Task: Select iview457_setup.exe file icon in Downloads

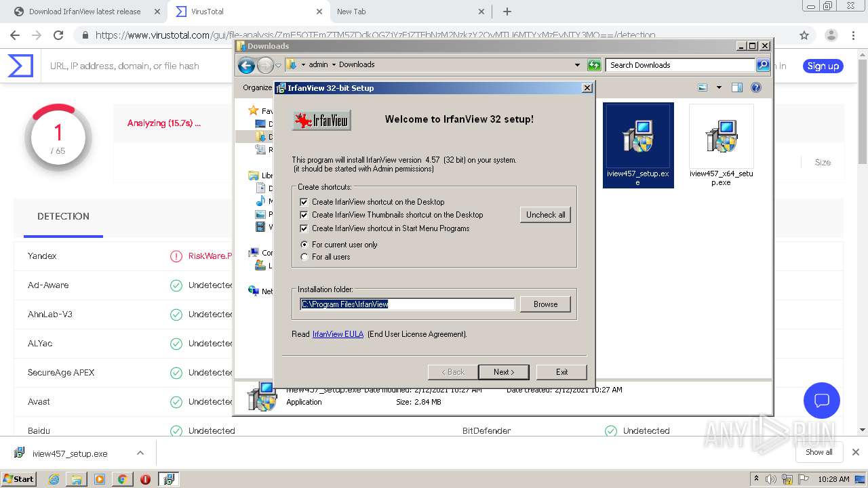Action: 637,145
